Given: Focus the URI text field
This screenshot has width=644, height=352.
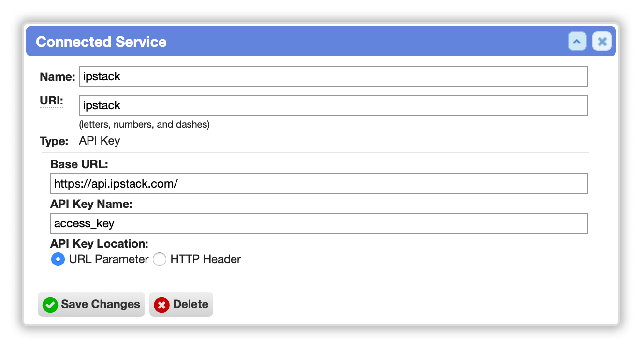Looking at the screenshot, I should [x=334, y=105].
